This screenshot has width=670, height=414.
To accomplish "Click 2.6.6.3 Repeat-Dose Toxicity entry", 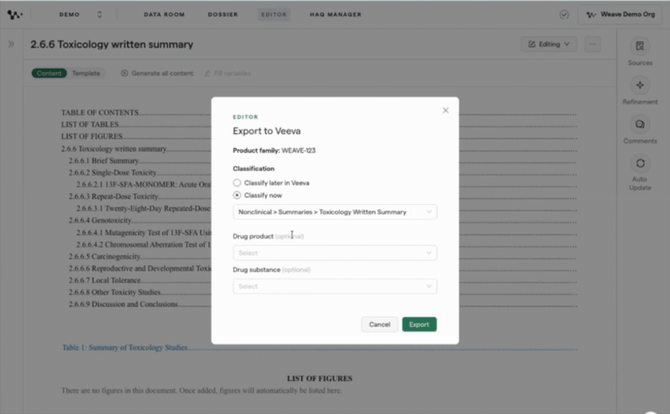I will 114,197.
